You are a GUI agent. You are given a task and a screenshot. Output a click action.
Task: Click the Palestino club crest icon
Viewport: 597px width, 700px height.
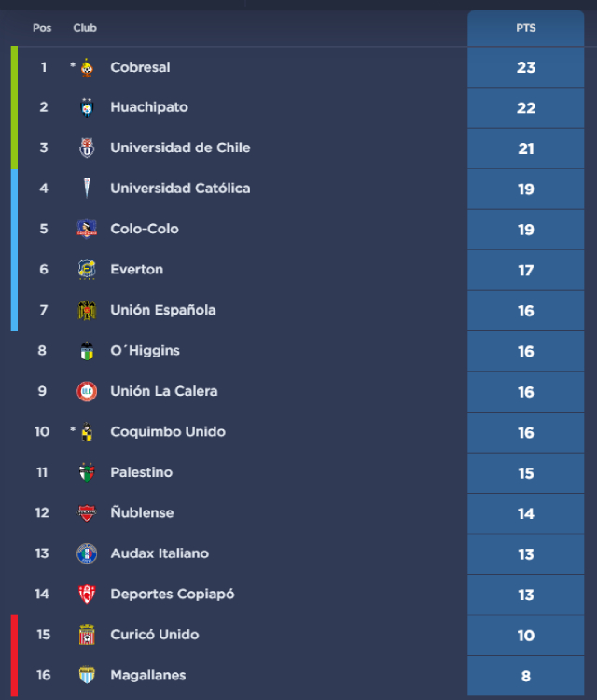pyautogui.click(x=87, y=472)
